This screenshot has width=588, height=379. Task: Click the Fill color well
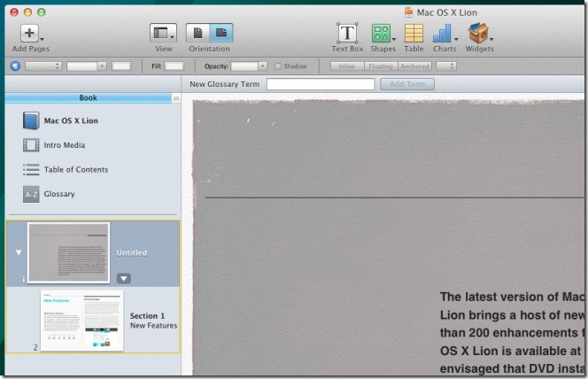pos(174,66)
